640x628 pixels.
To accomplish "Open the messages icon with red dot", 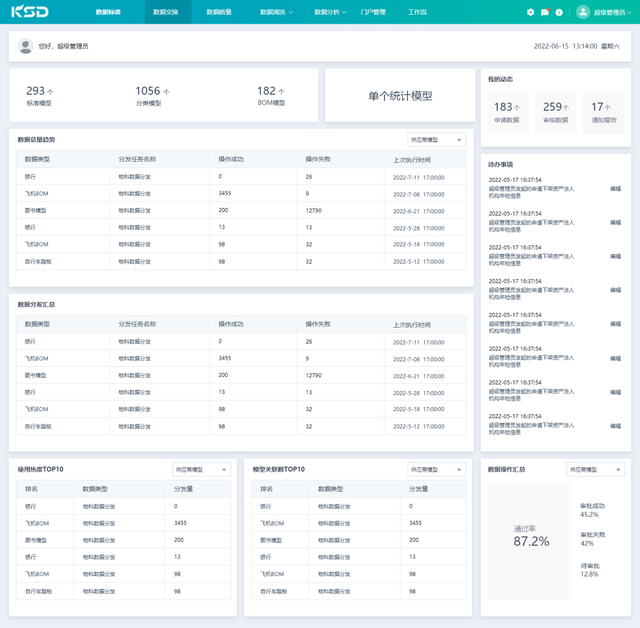I will 545,12.
